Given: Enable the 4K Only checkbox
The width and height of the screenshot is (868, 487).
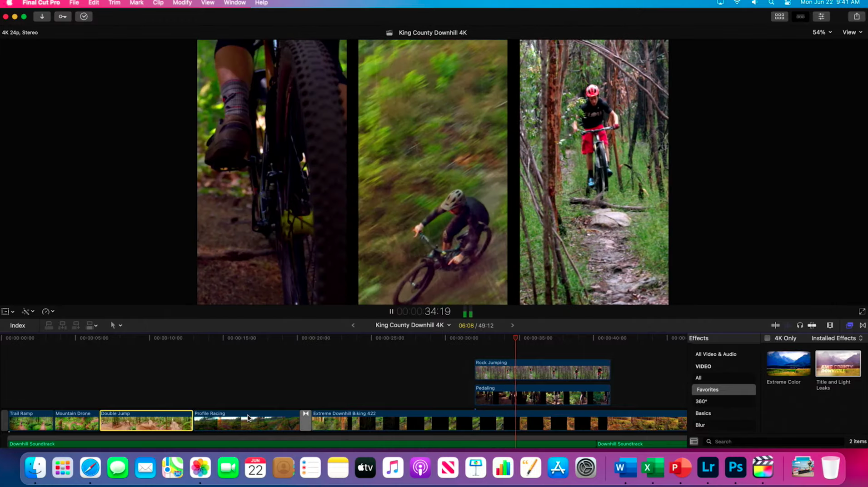Looking at the screenshot, I should coord(768,338).
